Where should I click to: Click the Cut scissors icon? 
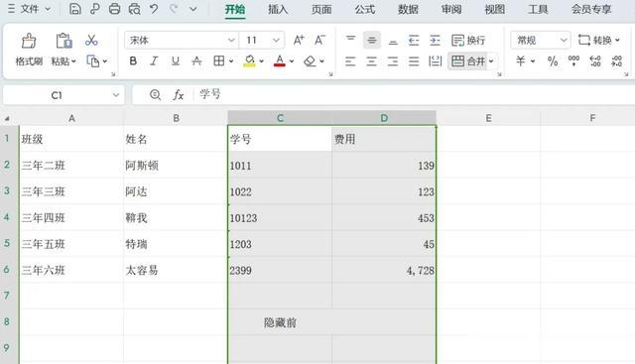91,40
